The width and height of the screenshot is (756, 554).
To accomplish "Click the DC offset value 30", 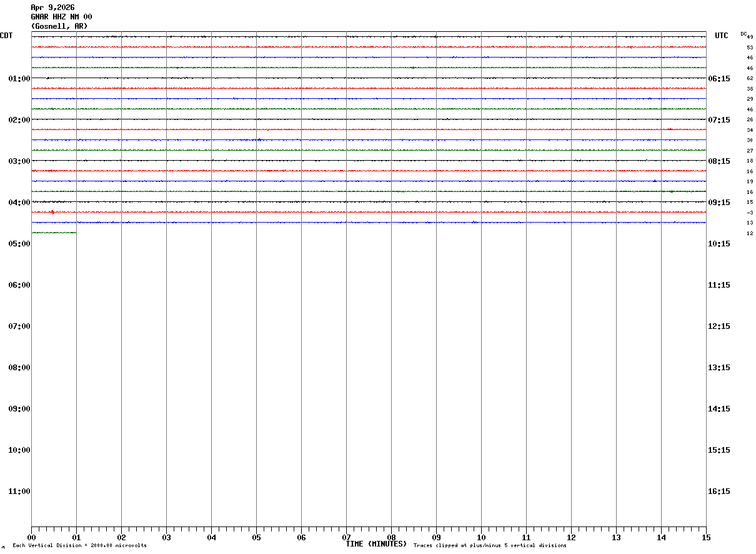I will point(750,140).
